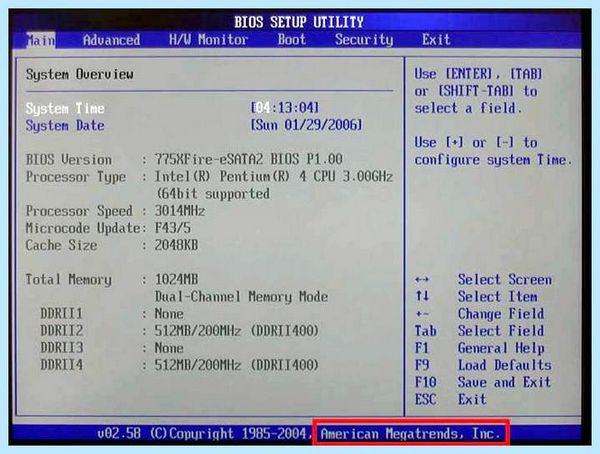Screen dimensions: 600x454
Task: Click the select a field help text
Action: [468, 108]
